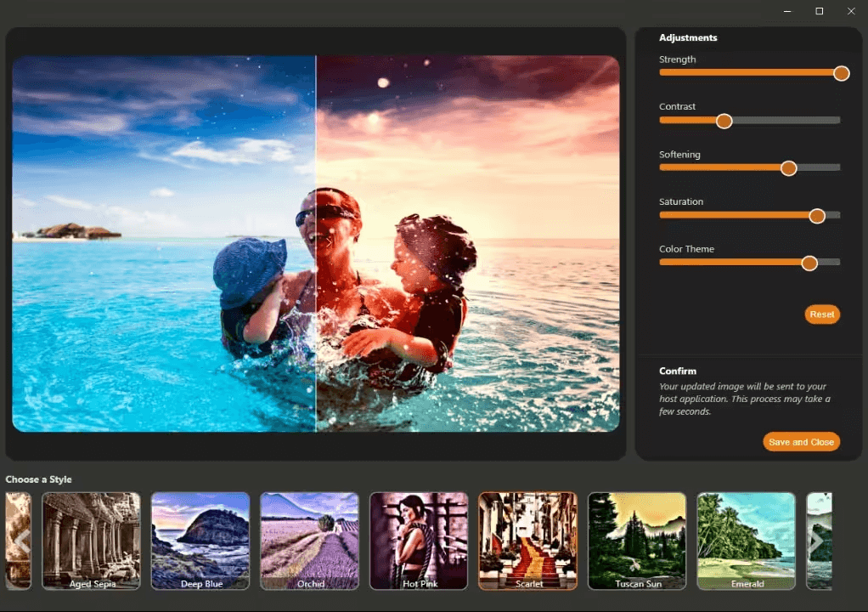Choose the Emerald style thumbnail
This screenshot has height=612, width=868.
pos(746,541)
